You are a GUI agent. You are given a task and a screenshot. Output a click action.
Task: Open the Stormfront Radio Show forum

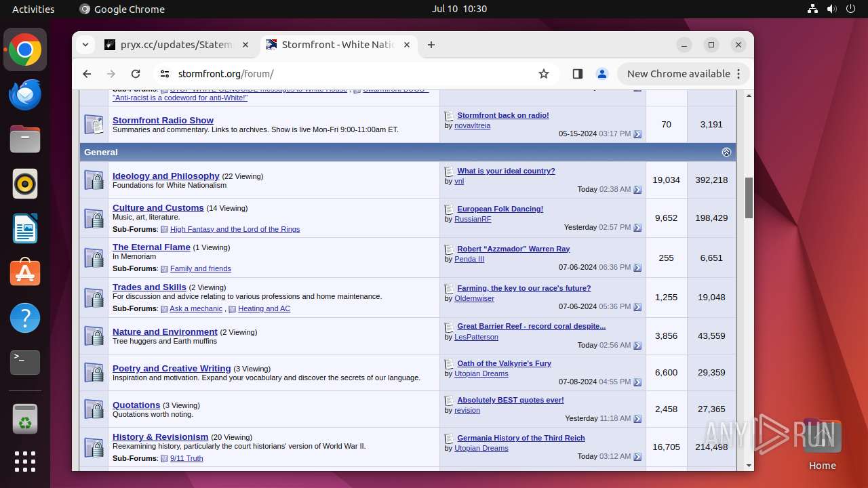pyautogui.click(x=163, y=120)
